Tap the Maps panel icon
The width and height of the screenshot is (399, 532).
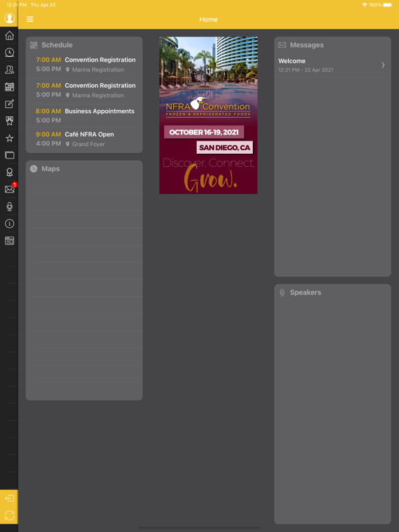tap(33, 168)
